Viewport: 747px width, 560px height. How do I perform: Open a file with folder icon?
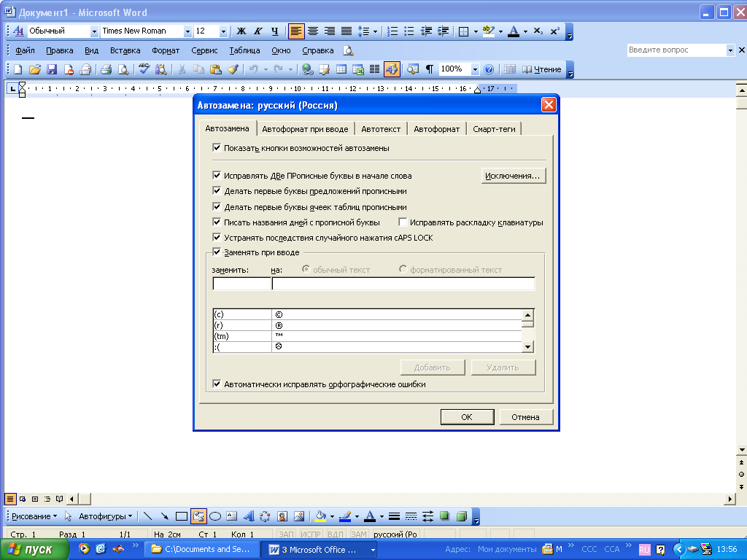[x=35, y=69]
